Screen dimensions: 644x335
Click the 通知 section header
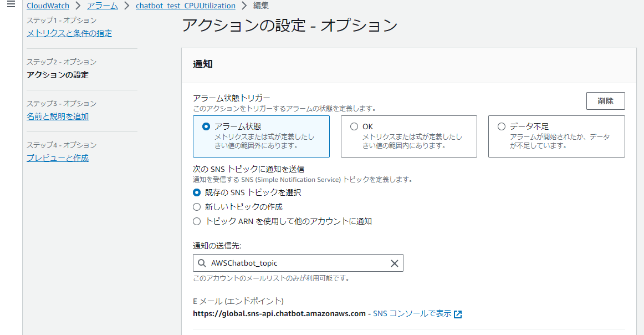(x=202, y=64)
